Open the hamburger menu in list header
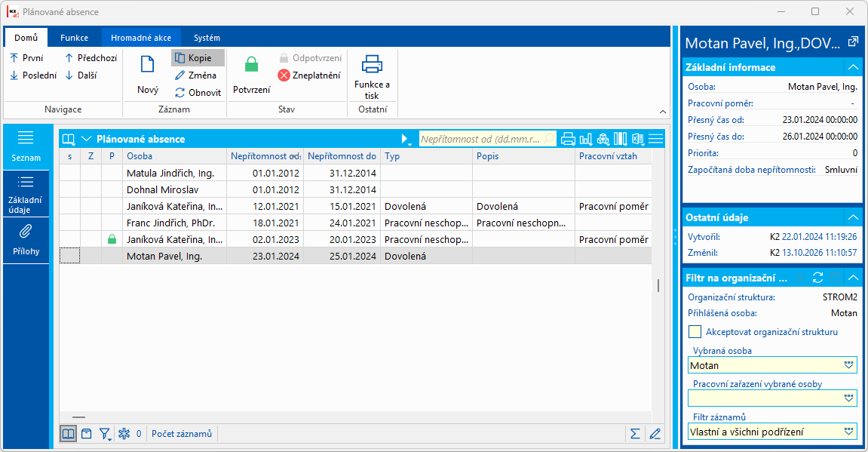 pos(655,139)
